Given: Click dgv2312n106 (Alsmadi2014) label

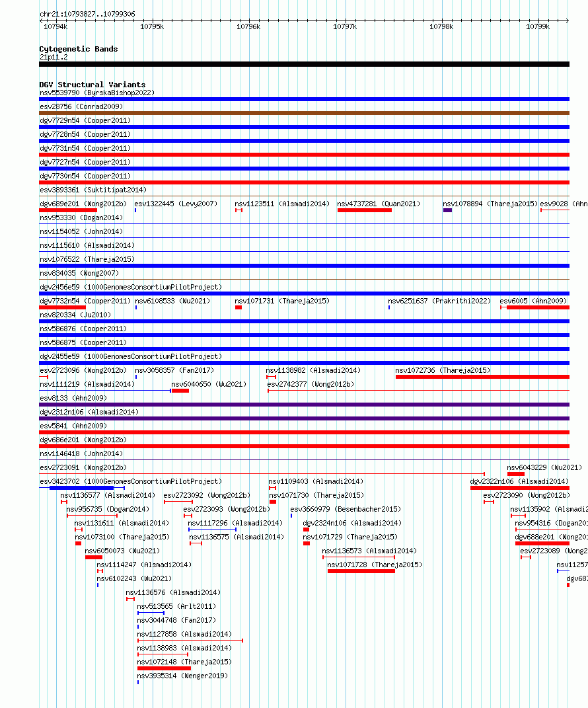Looking at the screenshot, I should [x=89, y=413].
